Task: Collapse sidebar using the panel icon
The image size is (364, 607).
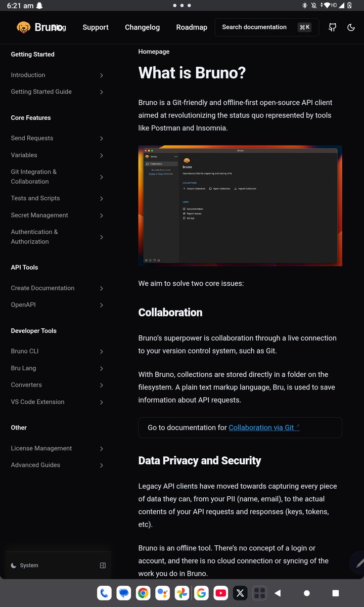Action: (x=103, y=566)
